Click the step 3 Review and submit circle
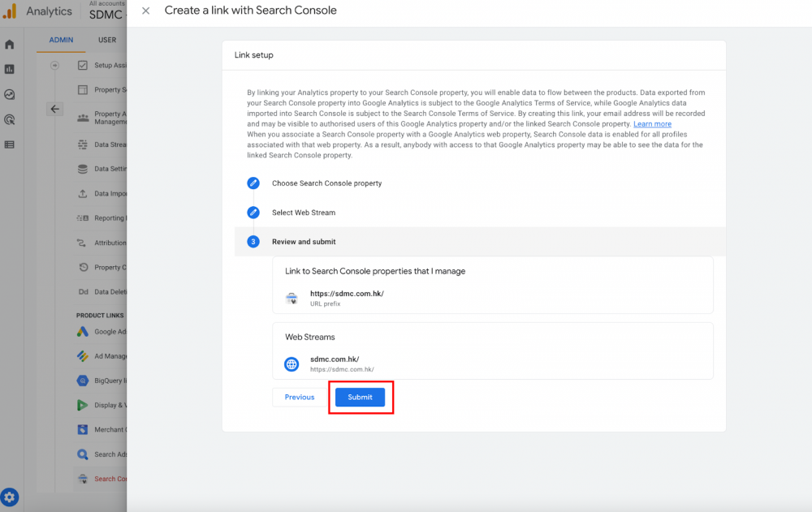The image size is (812, 512). click(253, 242)
